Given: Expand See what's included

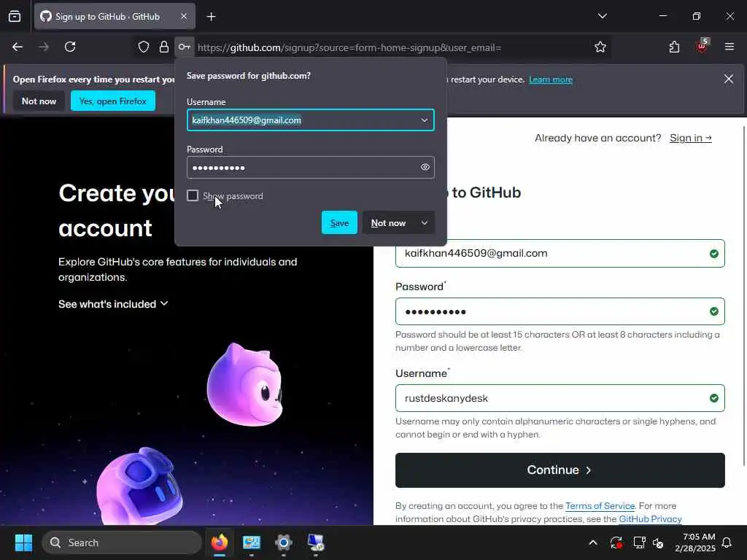Looking at the screenshot, I should tap(113, 304).
